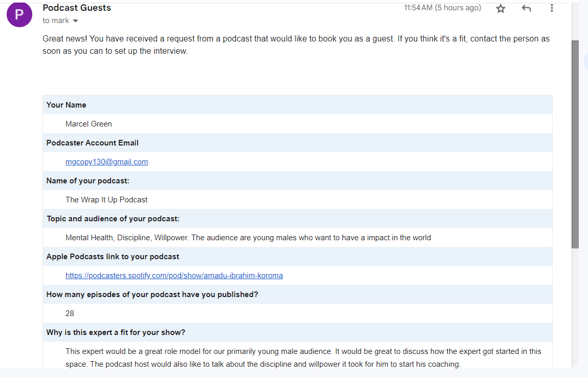Click the "Mental Health, Discipline, Willpower" topic line
588x377 pixels.
(x=248, y=238)
